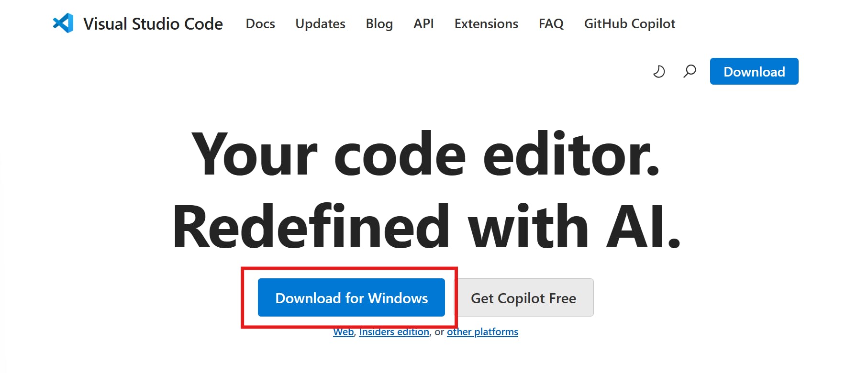Screen dimensions: 868x373
Task: Follow the other platforms link
Action: (x=482, y=332)
